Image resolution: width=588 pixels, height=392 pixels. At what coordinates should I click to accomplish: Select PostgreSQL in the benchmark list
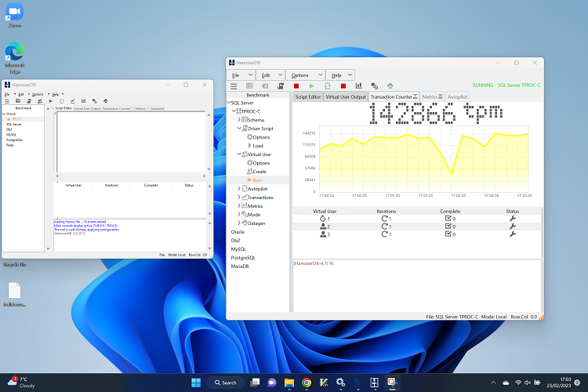pyautogui.click(x=243, y=257)
